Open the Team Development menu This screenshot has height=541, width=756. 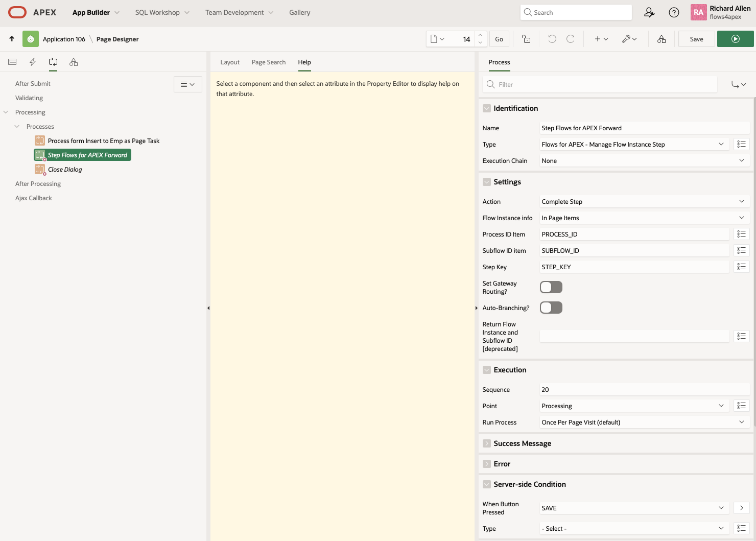(239, 12)
